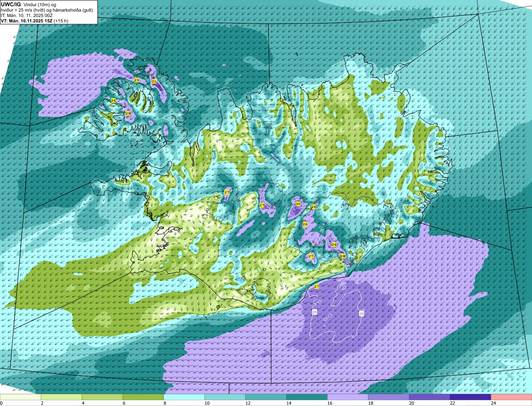Select the yellow 29 gust label

pos(128,113)
